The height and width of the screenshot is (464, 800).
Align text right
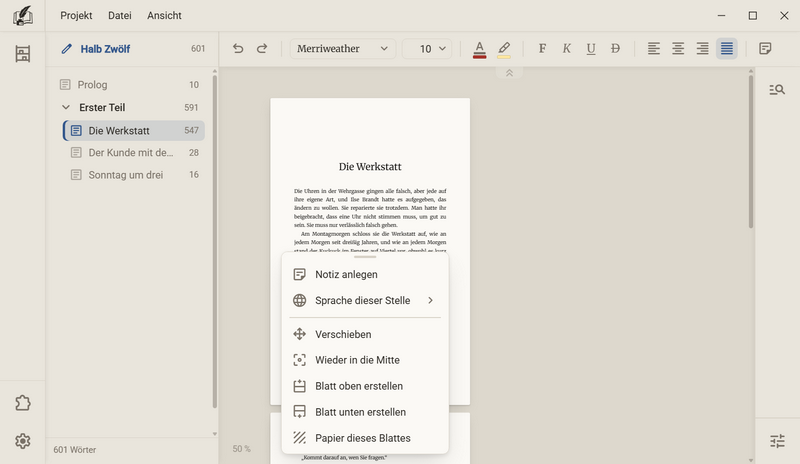pyautogui.click(x=703, y=48)
